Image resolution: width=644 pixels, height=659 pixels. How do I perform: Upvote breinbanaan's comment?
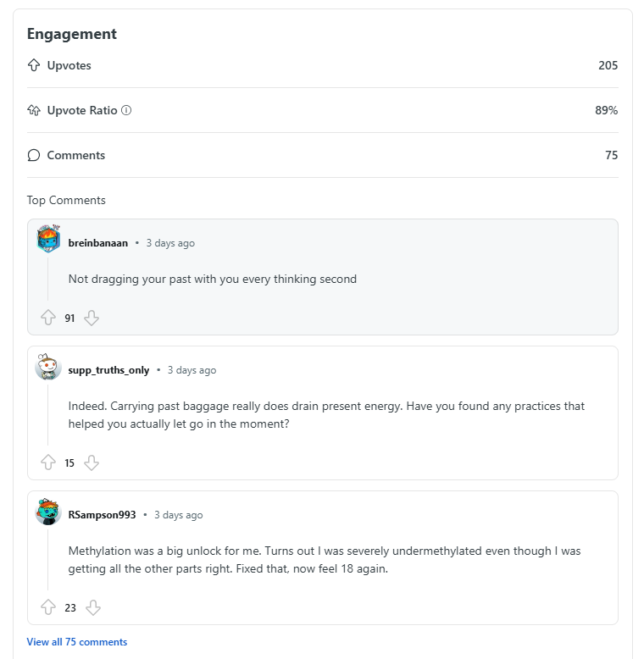48,318
